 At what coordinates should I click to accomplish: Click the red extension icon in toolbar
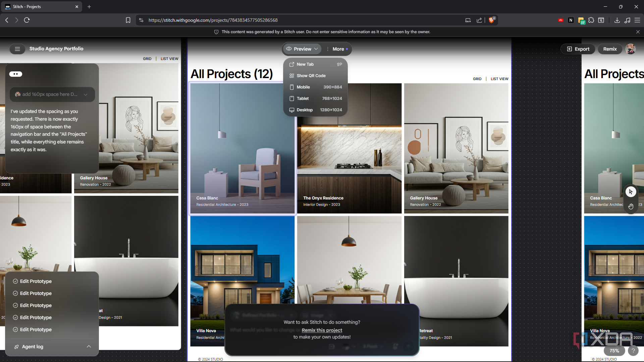560,20
